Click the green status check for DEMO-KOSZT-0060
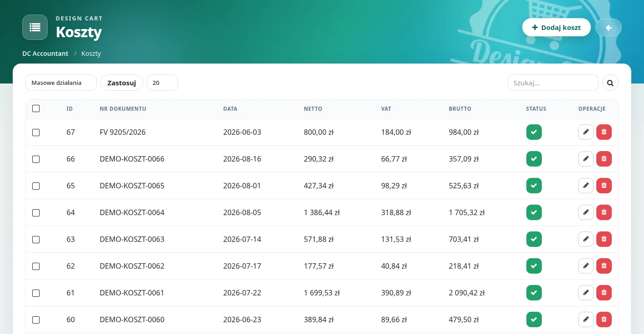Image resolution: width=644 pixels, height=334 pixels. coord(534,319)
